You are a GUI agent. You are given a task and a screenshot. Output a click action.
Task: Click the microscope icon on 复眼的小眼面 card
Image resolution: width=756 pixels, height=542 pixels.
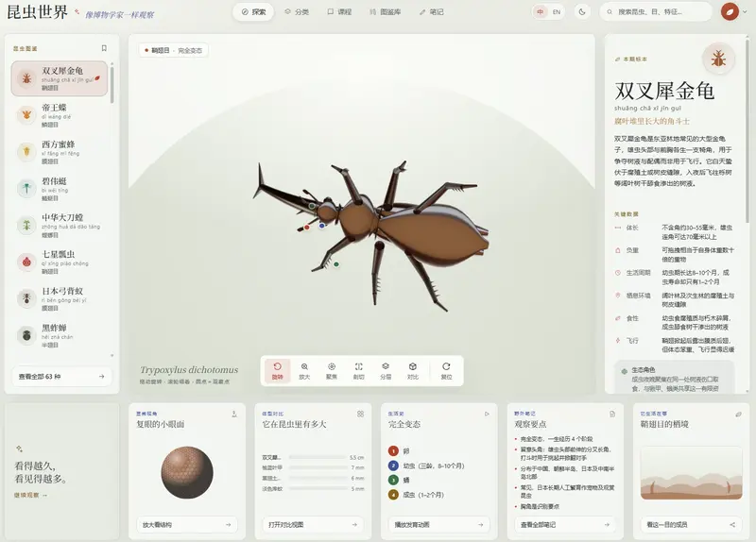click(x=234, y=414)
